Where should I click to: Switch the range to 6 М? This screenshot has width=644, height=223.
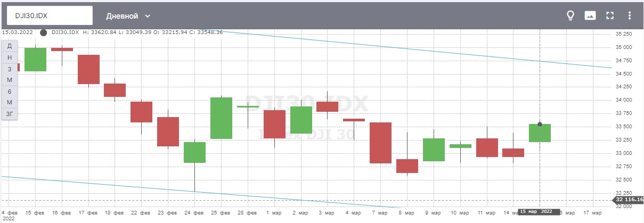tap(10, 97)
